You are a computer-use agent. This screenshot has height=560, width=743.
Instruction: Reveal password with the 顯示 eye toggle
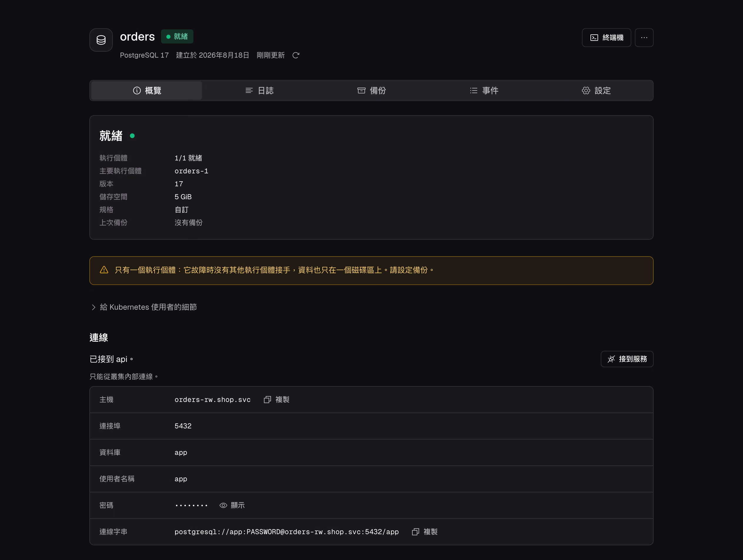232,505
